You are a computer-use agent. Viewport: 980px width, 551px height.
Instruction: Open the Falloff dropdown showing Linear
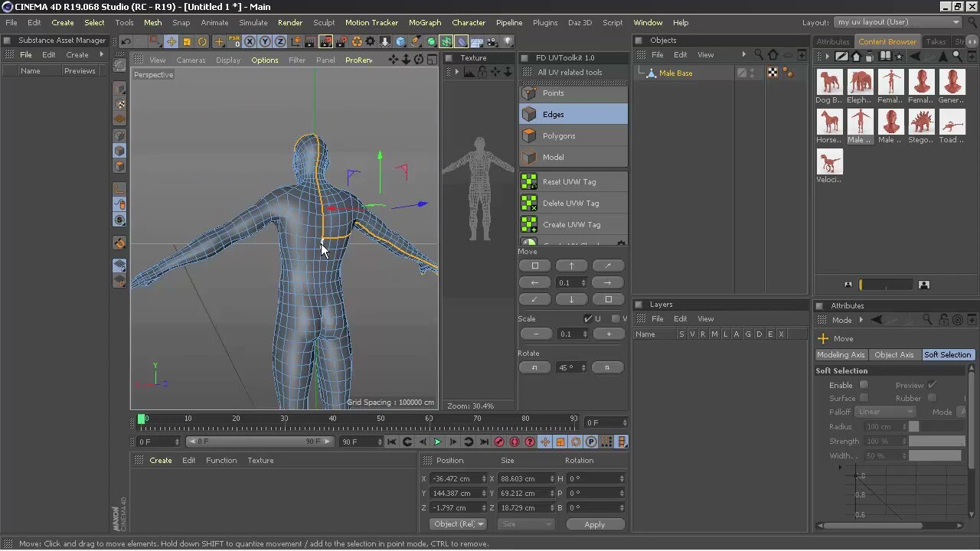pos(886,412)
